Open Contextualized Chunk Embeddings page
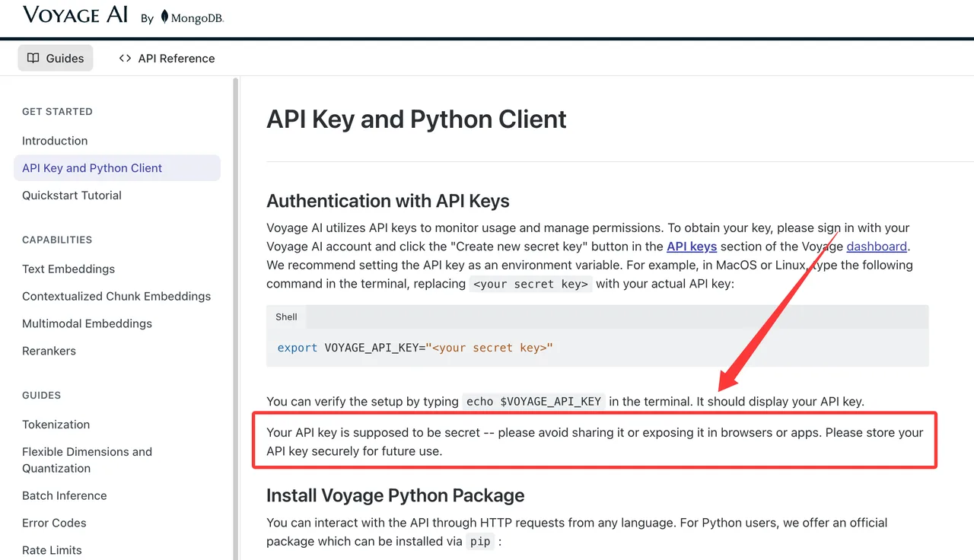Viewport: 974px width, 560px height. pyautogui.click(x=116, y=296)
